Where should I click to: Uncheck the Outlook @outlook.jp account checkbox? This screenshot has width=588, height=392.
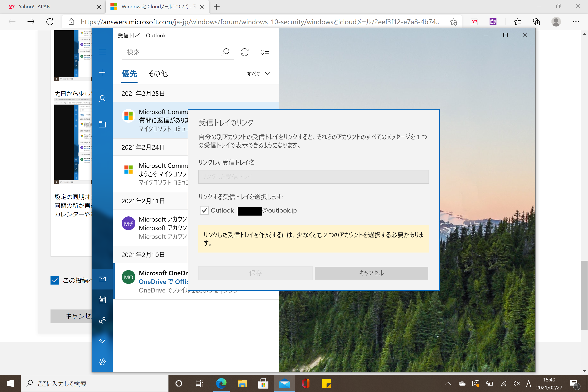point(204,210)
